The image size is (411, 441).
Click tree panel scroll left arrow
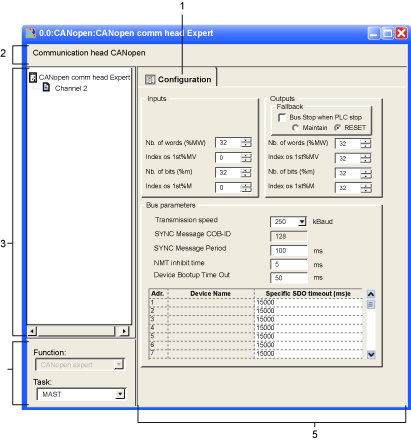coord(32,331)
